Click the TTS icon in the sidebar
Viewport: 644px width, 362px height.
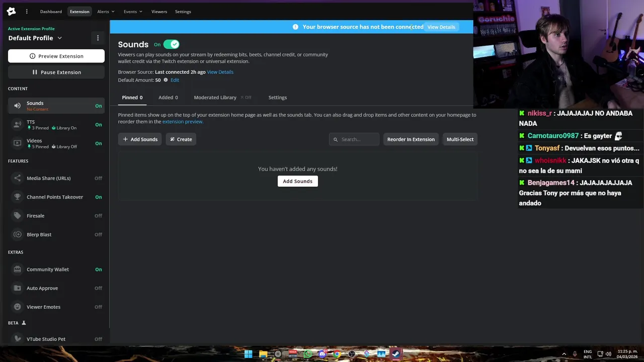[x=18, y=124]
